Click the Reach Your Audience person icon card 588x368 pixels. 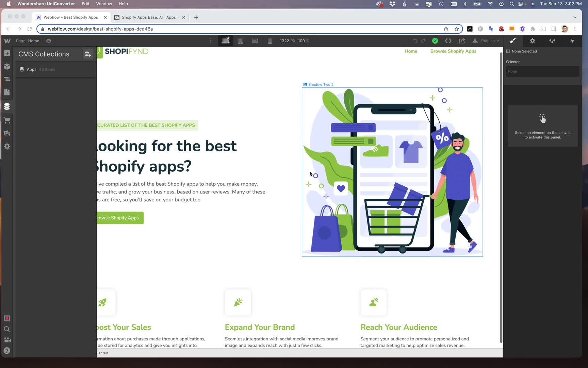374,302
